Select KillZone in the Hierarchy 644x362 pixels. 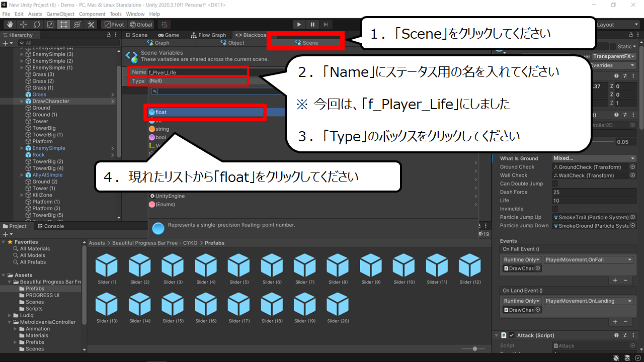click(x=42, y=195)
